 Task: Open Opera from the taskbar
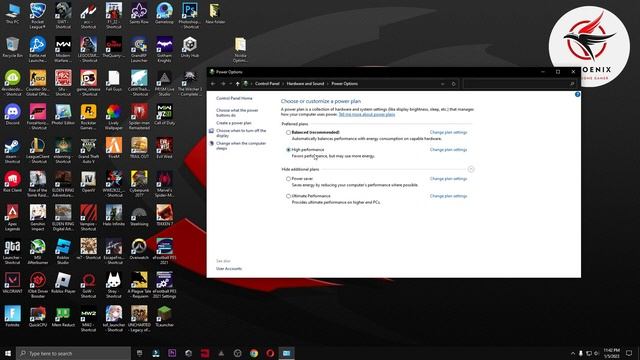point(270,353)
